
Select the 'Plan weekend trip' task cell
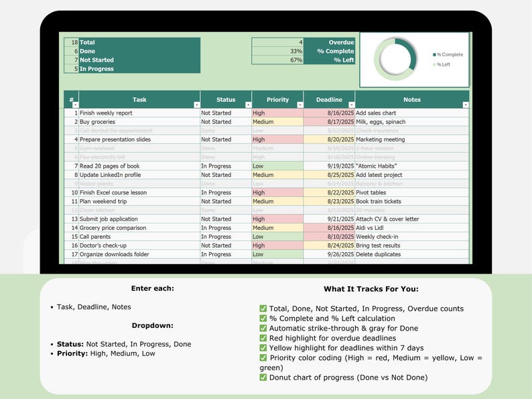[x=139, y=201]
